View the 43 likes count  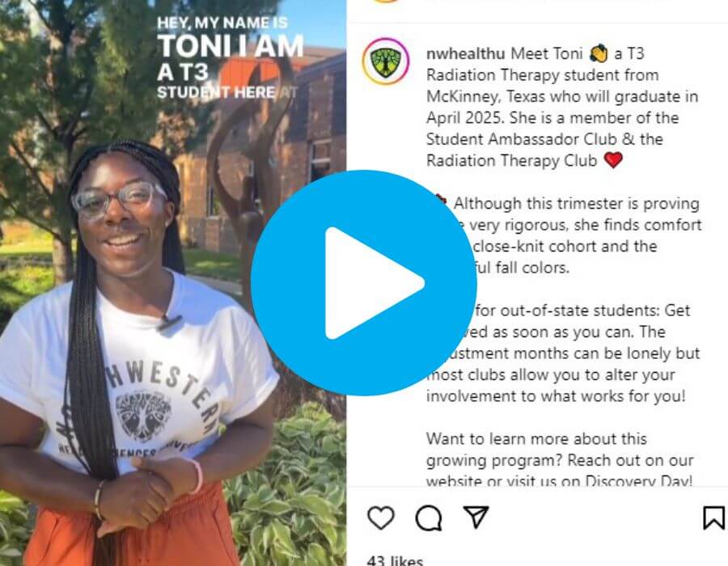pyautogui.click(x=395, y=560)
